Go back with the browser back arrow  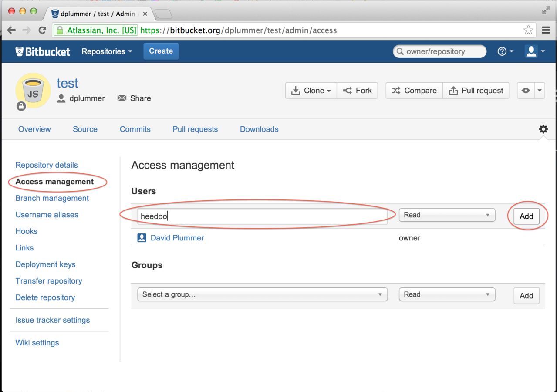pyautogui.click(x=12, y=30)
